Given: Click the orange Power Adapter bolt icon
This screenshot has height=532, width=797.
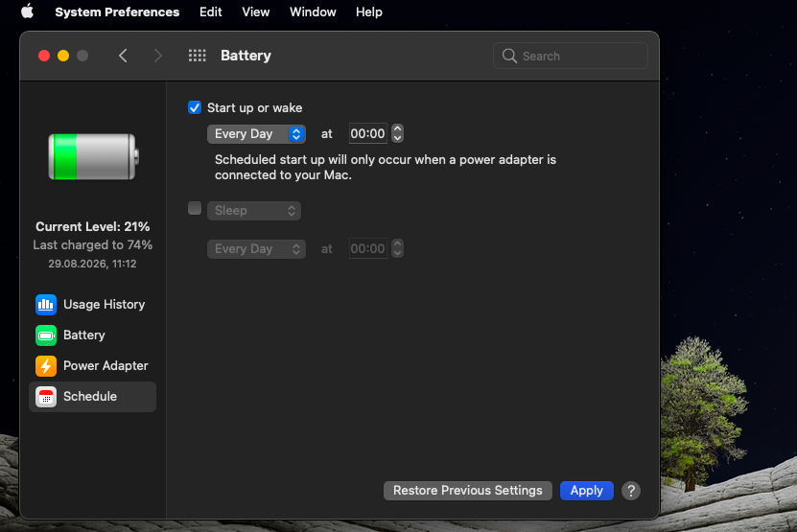Looking at the screenshot, I should tap(46, 366).
